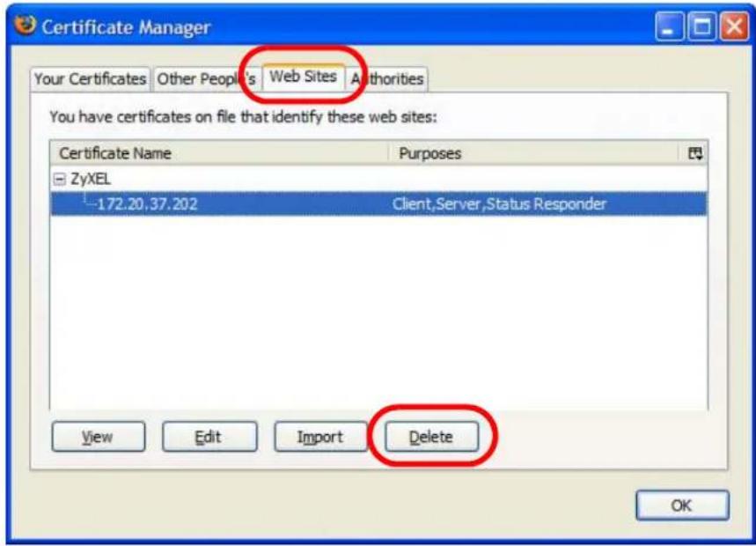Screen dimensions: 756x546
Task: Minimize the Certificate Manager window
Action: click(x=669, y=26)
